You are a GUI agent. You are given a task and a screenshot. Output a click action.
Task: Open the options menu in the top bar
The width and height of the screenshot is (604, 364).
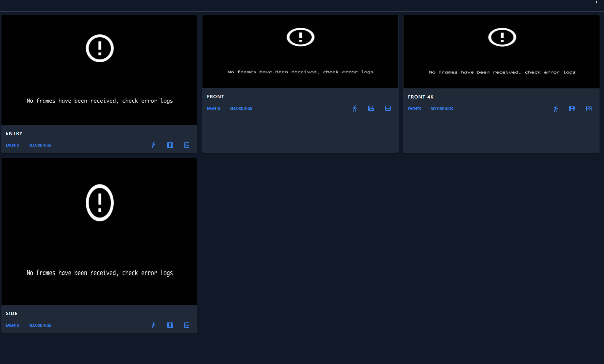click(x=597, y=2)
